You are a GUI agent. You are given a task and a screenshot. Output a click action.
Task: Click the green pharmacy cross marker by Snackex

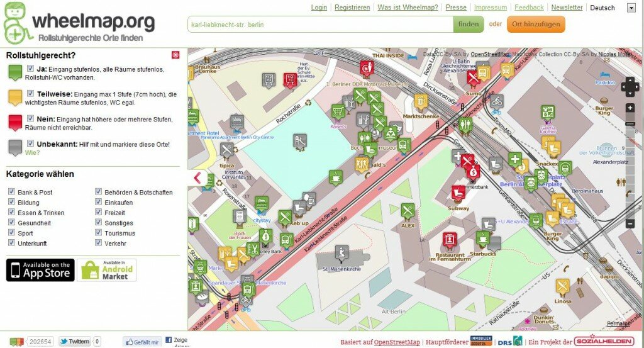pyautogui.click(x=515, y=160)
